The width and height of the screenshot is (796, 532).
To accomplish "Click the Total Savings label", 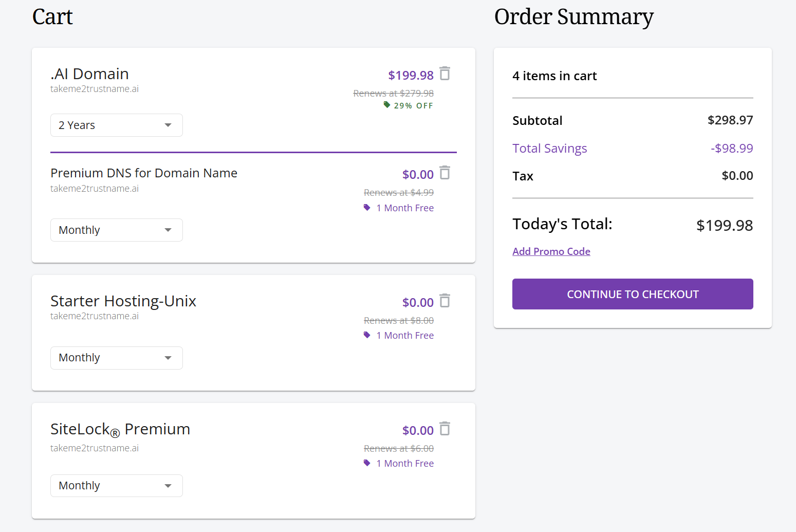I will pyautogui.click(x=549, y=149).
